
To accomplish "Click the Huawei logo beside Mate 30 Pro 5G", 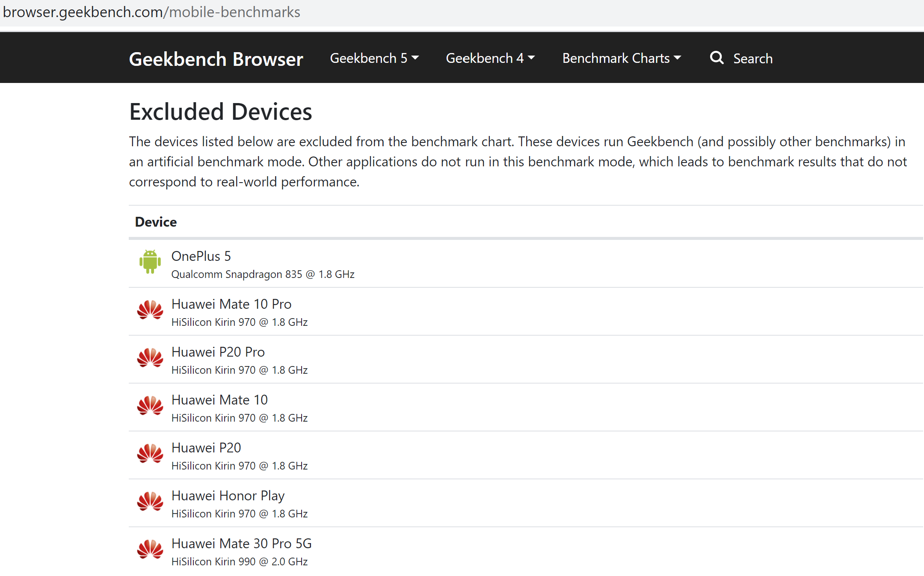I will (150, 549).
